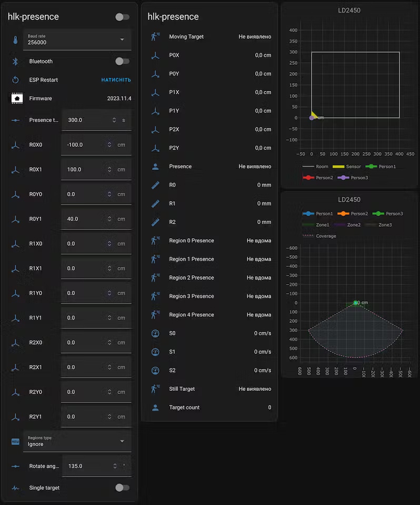Screen dimensions: 420x505
Task: Click the Target count person icon
Action: (x=155, y=407)
